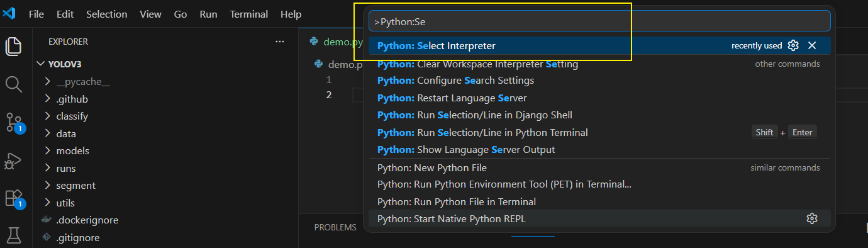Choose Run Python Environment Tool (PET) command
868x248 pixels.
(x=599, y=184)
